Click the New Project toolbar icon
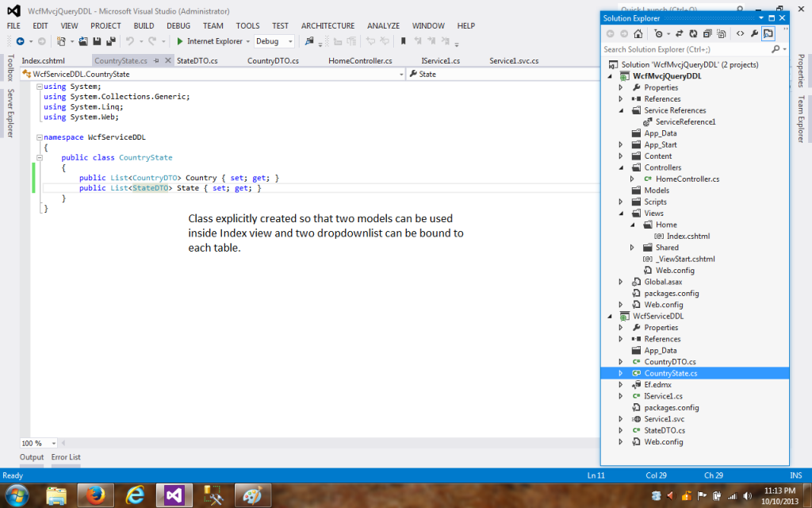This screenshot has height=508, width=812. (61, 41)
